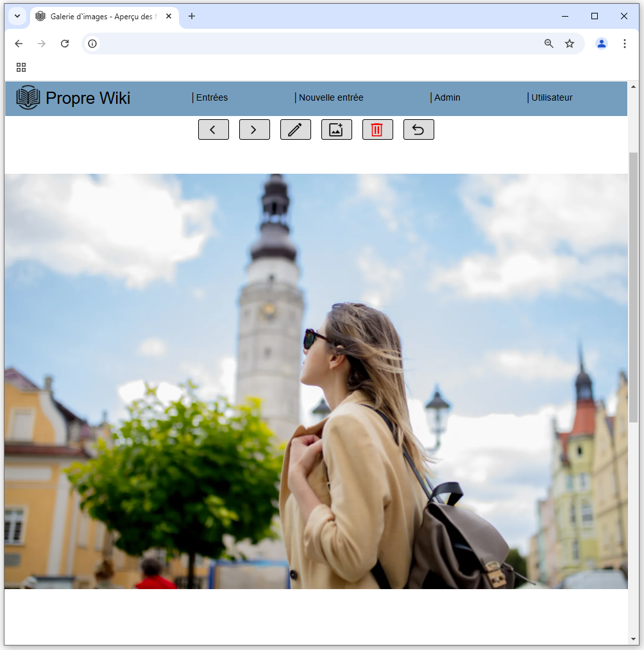
Task: Go to the previous image
Action: point(213,129)
